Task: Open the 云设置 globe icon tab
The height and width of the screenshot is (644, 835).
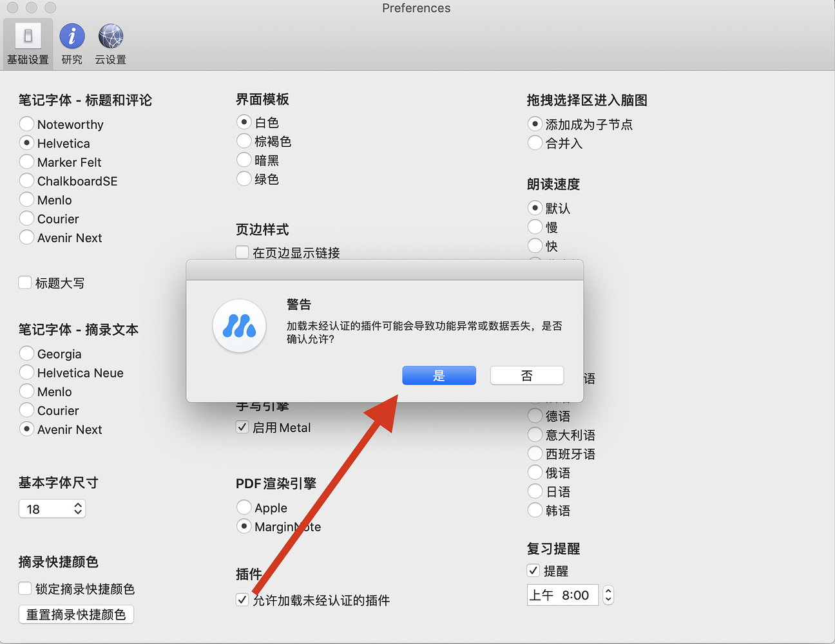Action: pos(111,37)
